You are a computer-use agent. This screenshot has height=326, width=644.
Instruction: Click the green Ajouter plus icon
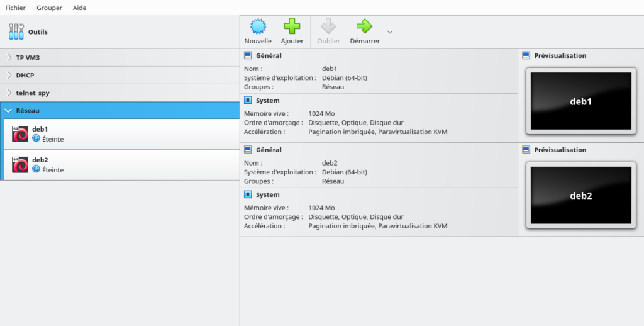pyautogui.click(x=292, y=26)
